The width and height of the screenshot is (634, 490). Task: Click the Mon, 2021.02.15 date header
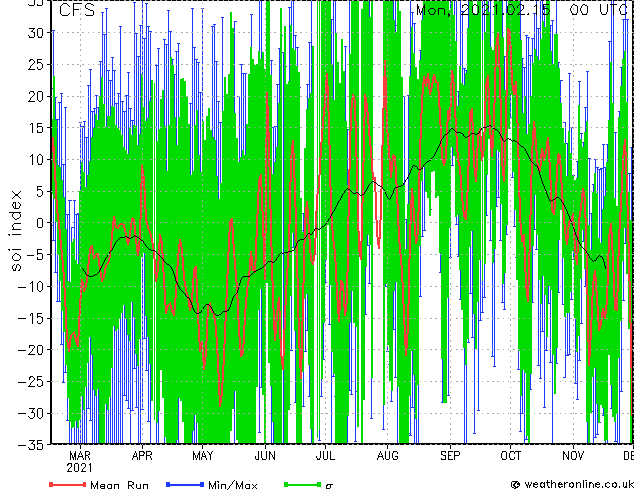coord(483,10)
